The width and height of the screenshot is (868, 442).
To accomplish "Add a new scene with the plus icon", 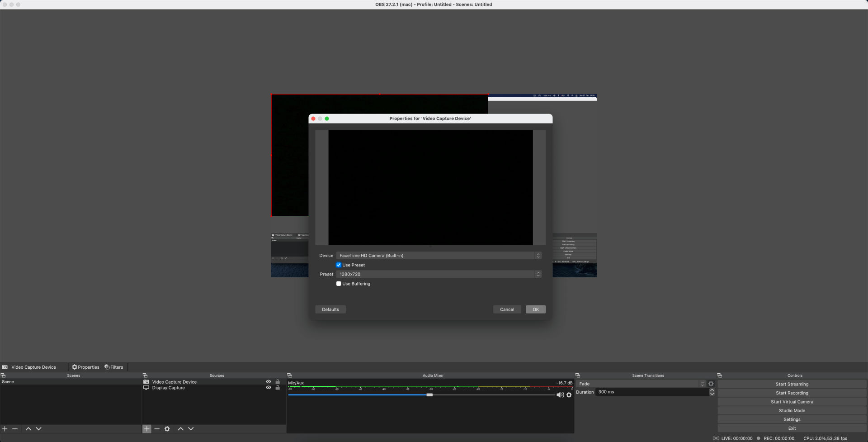I will [5, 428].
